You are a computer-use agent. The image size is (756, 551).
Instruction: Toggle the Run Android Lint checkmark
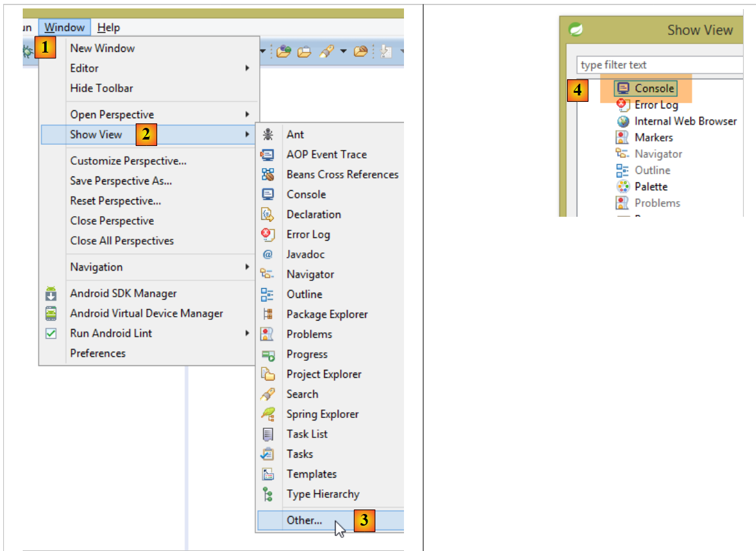pyautogui.click(x=51, y=334)
